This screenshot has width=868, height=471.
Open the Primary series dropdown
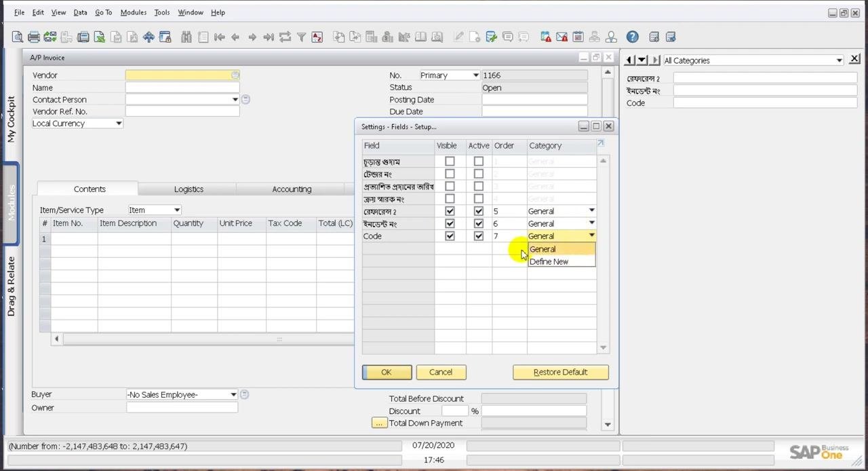(475, 75)
